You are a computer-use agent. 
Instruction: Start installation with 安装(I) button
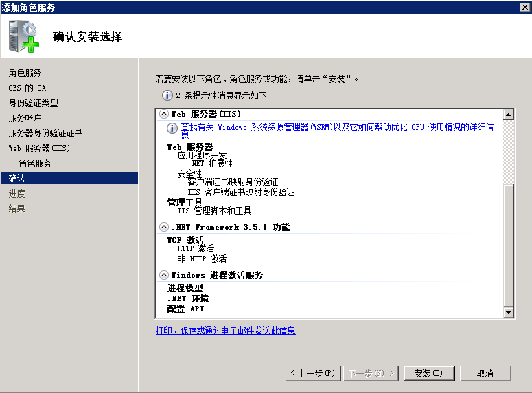tap(429, 373)
